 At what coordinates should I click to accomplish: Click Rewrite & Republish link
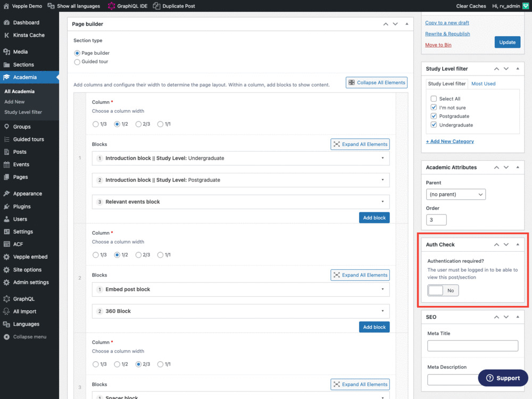click(447, 34)
